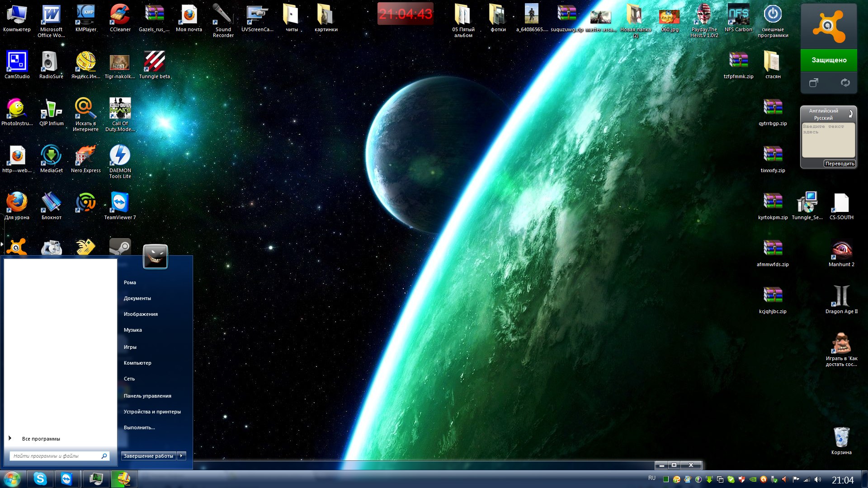
Task: Select Компьютер in the Start menu
Action: [137, 363]
